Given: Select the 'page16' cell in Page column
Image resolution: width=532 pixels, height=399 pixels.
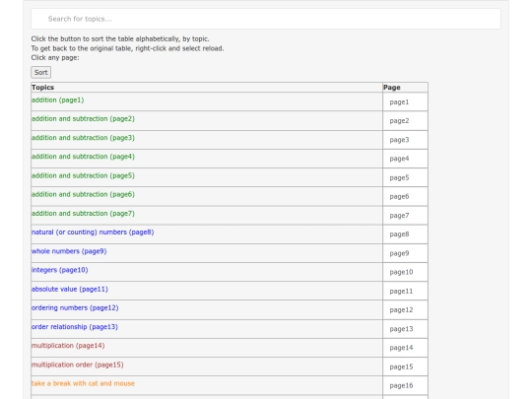Looking at the screenshot, I should click(x=405, y=385).
